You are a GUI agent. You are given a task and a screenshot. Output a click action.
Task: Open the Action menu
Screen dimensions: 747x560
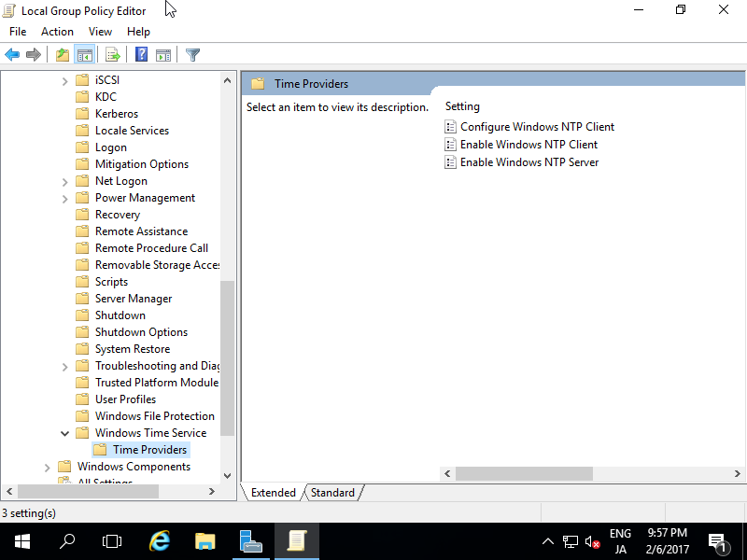coord(57,31)
